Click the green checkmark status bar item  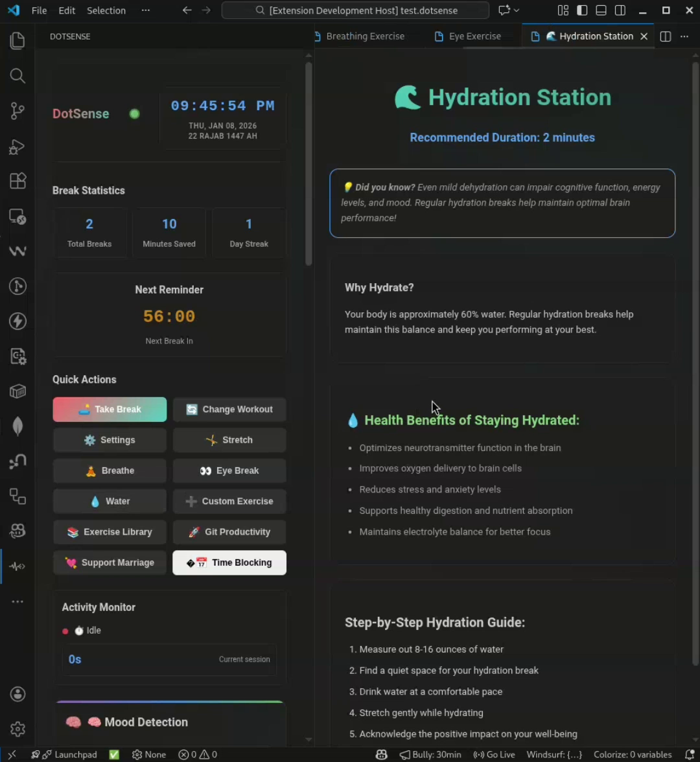114,754
